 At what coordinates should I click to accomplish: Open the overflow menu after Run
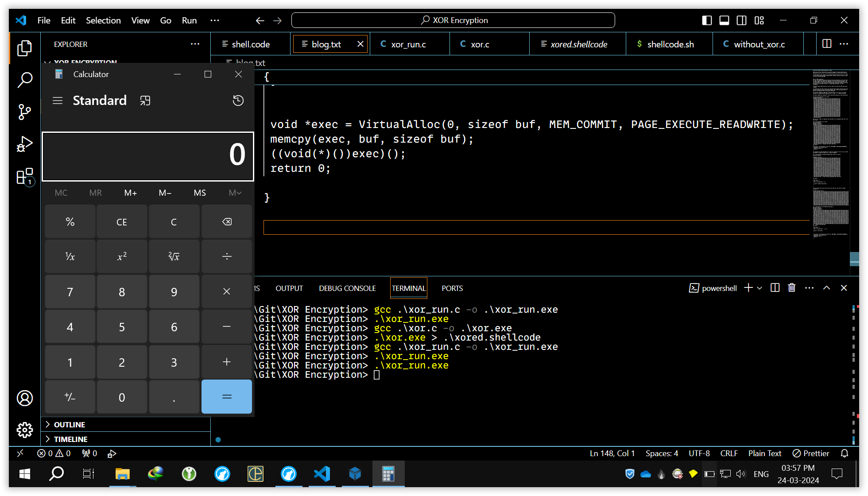215,20
